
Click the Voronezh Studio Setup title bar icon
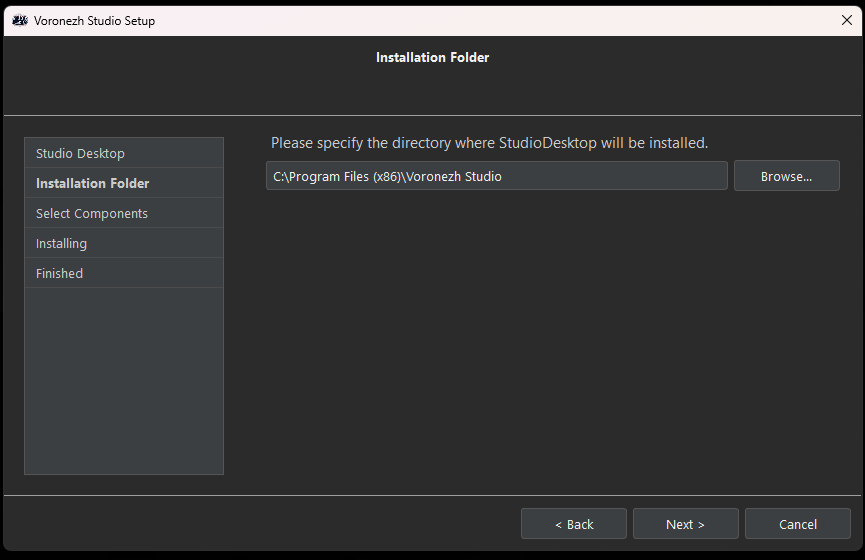click(x=20, y=21)
